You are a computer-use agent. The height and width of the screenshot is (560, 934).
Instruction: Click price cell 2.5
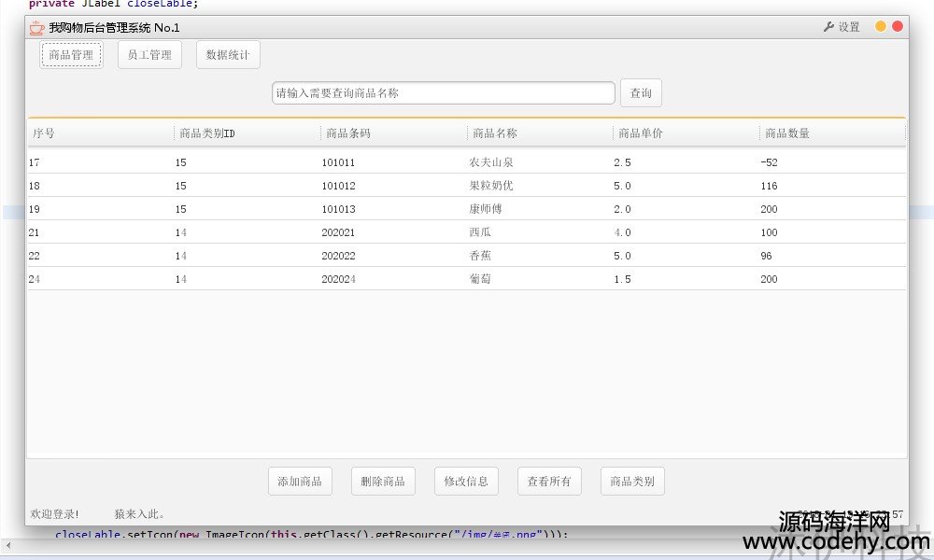click(x=622, y=162)
